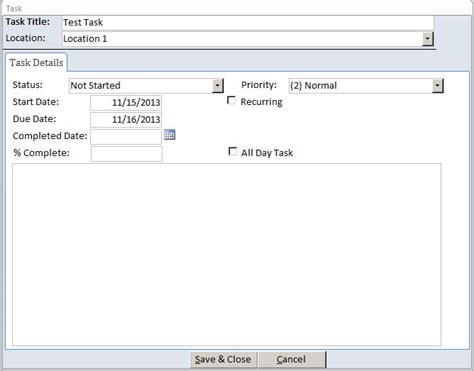Click the Completed Date: label
Screen dimensions: 474x371
(50, 136)
